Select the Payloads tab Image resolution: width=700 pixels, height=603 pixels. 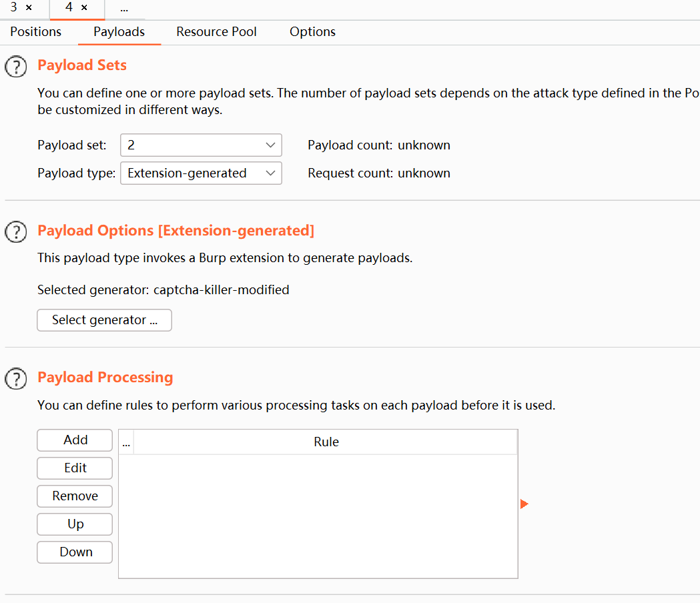pos(119,32)
